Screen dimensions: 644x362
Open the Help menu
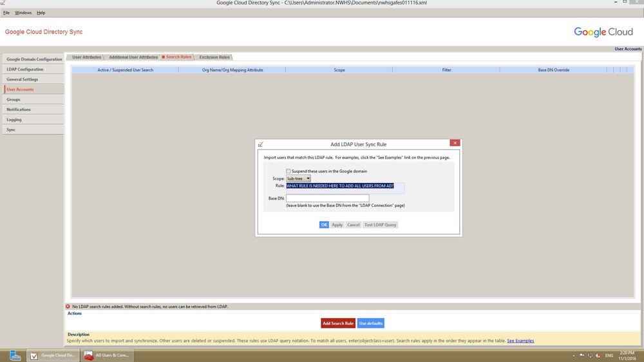[41, 13]
